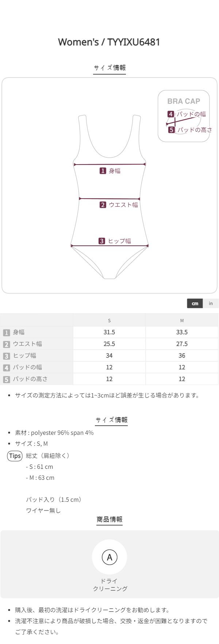
Task: Click the dry cleaning A care icon
Action: pyautogui.click(x=109, y=557)
